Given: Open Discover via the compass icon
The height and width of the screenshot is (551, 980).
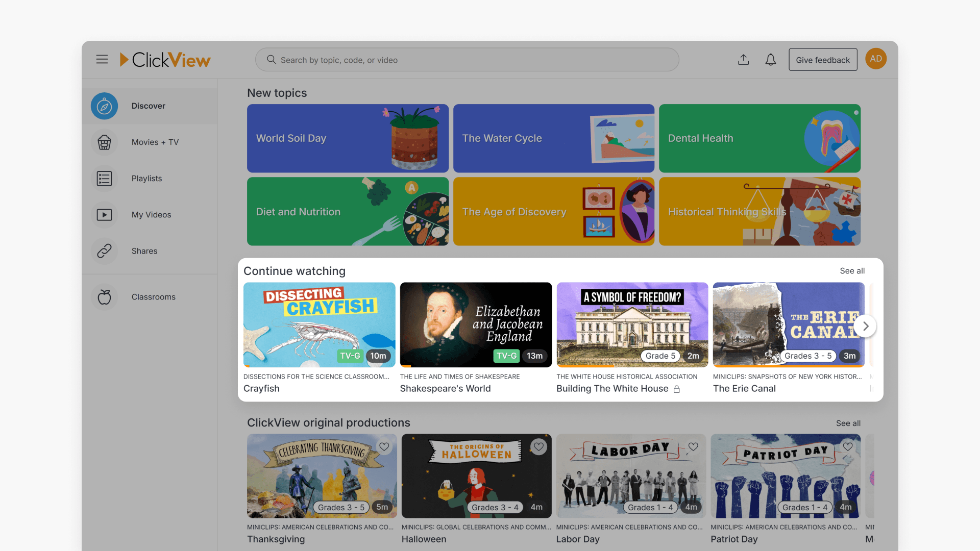Looking at the screenshot, I should (104, 106).
